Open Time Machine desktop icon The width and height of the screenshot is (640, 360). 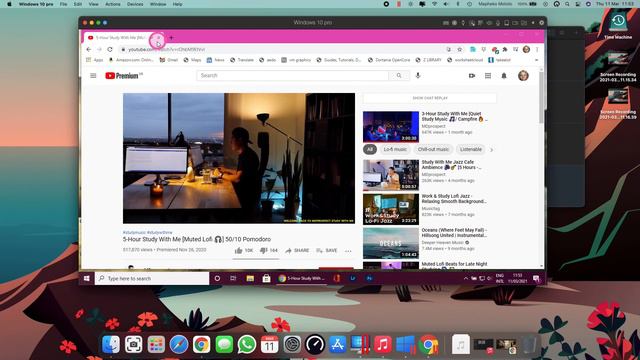618,25
